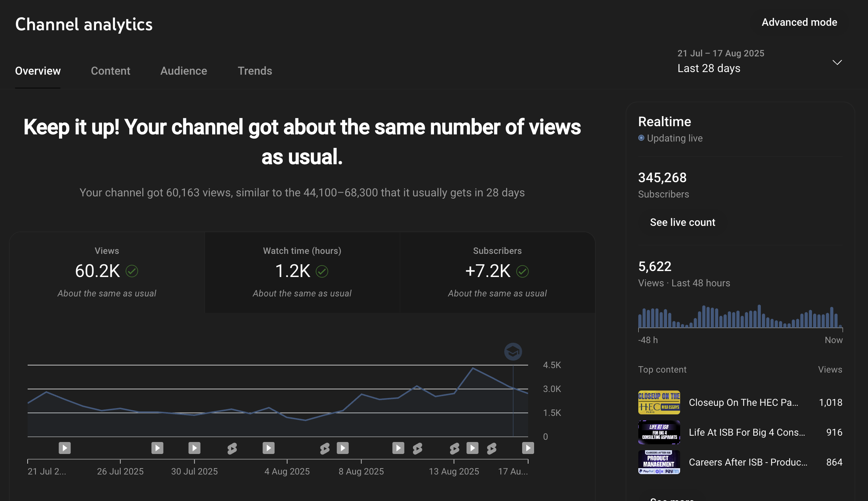Click the check icon next to +7.2K subscribers

(x=523, y=271)
